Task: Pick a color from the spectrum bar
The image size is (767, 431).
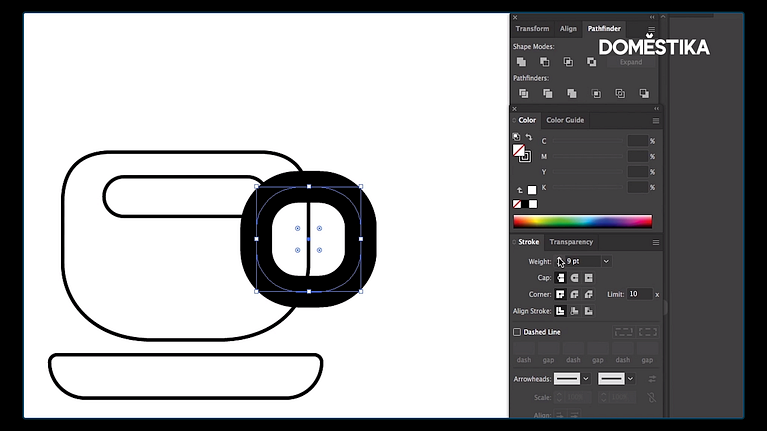Action: [582, 222]
